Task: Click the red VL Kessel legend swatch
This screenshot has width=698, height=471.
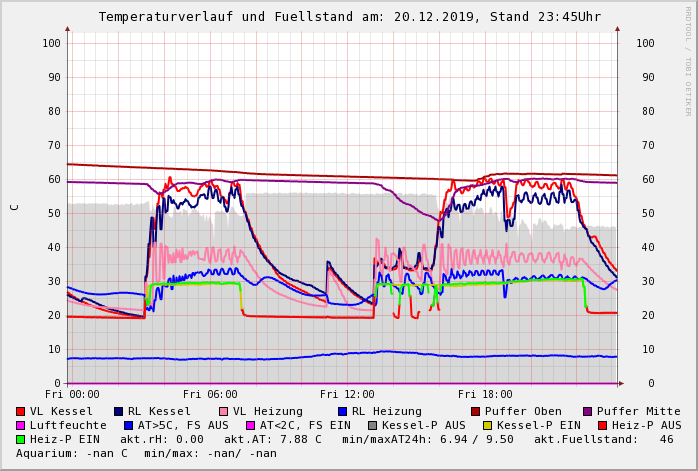Action: [21, 411]
